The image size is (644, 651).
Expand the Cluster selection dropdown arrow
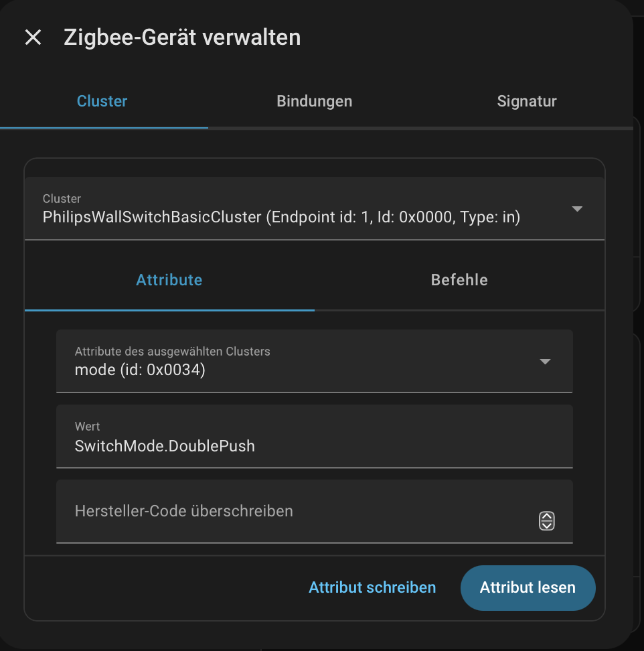click(x=577, y=209)
